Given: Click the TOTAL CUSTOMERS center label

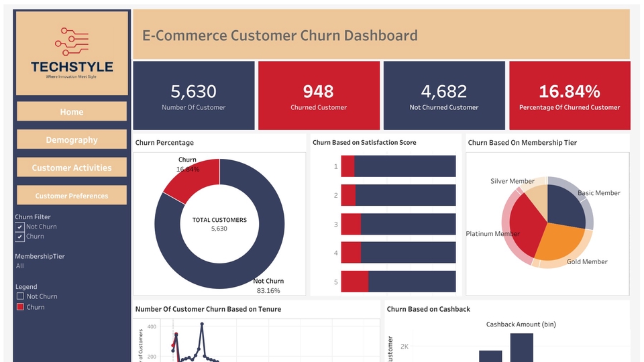Looking at the screenshot, I should (219, 220).
